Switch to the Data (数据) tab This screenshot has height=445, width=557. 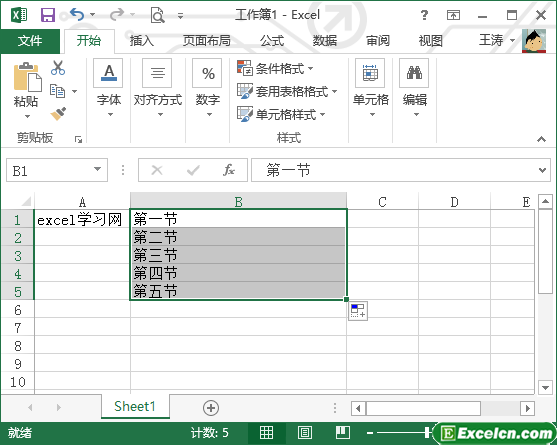324,41
